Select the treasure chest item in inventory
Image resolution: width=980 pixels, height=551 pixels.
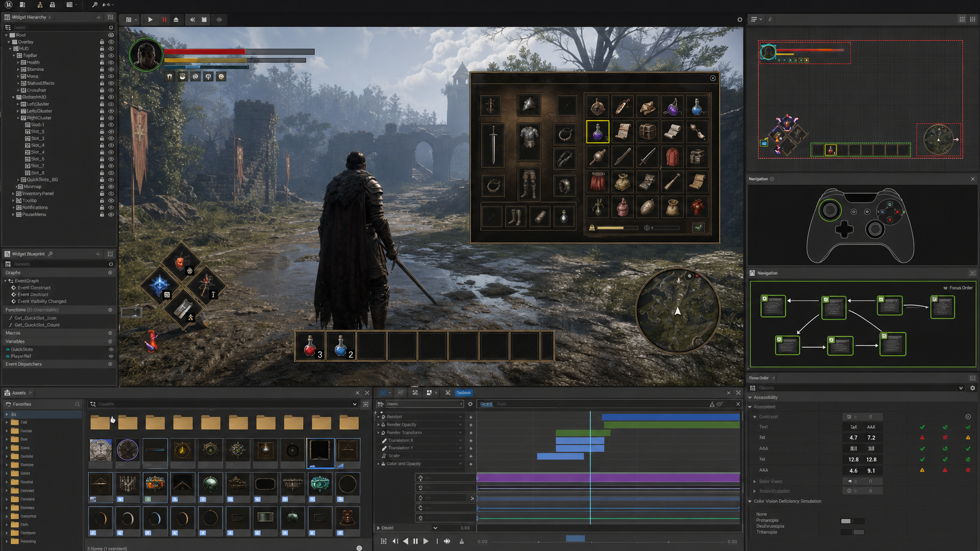(647, 132)
